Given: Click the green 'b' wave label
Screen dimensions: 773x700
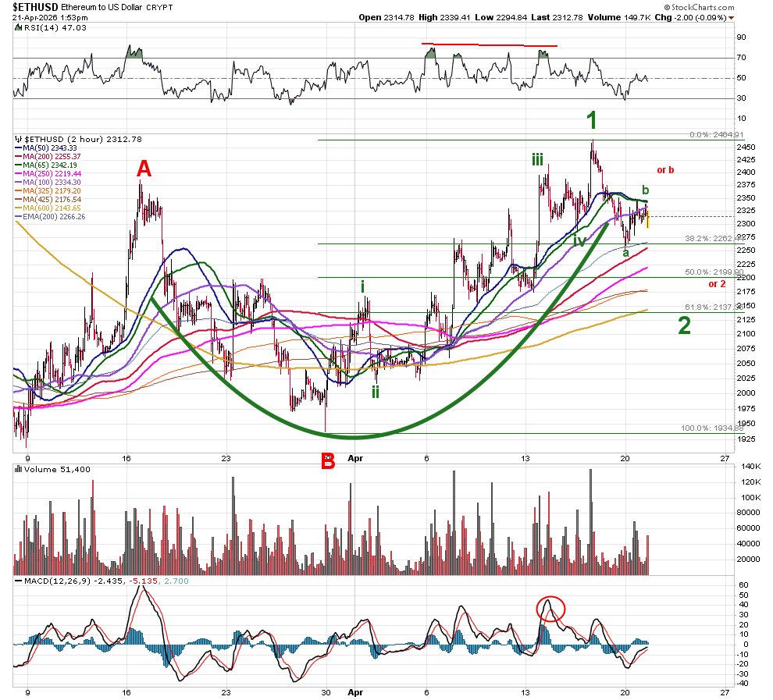Looking at the screenshot, I should [x=645, y=190].
